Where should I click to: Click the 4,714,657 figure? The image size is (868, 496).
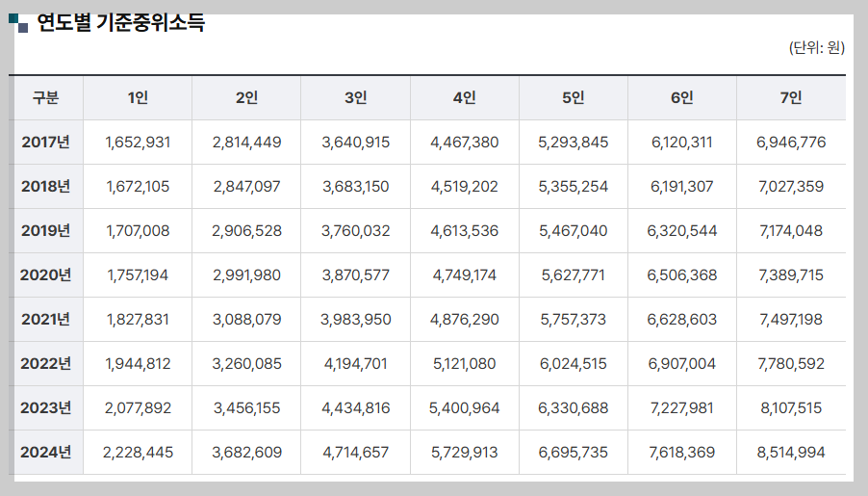point(356,453)
